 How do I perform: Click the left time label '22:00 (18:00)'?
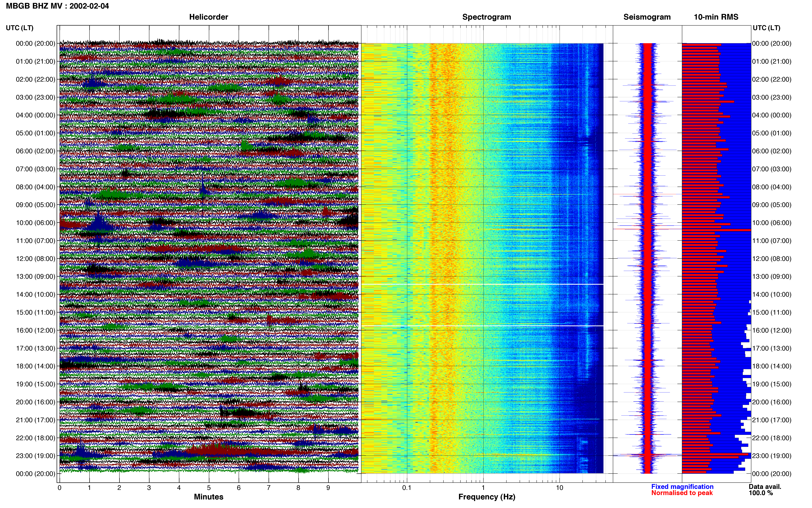click(36, 438)
